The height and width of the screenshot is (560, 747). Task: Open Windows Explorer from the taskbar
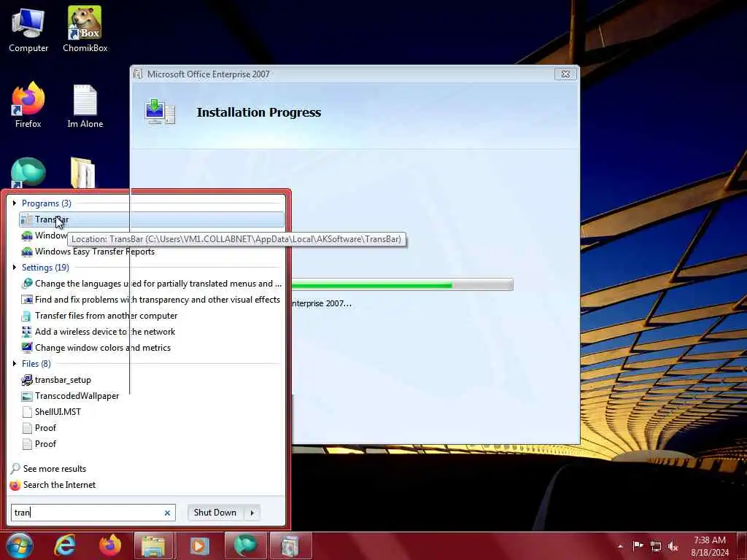[153, 545]
